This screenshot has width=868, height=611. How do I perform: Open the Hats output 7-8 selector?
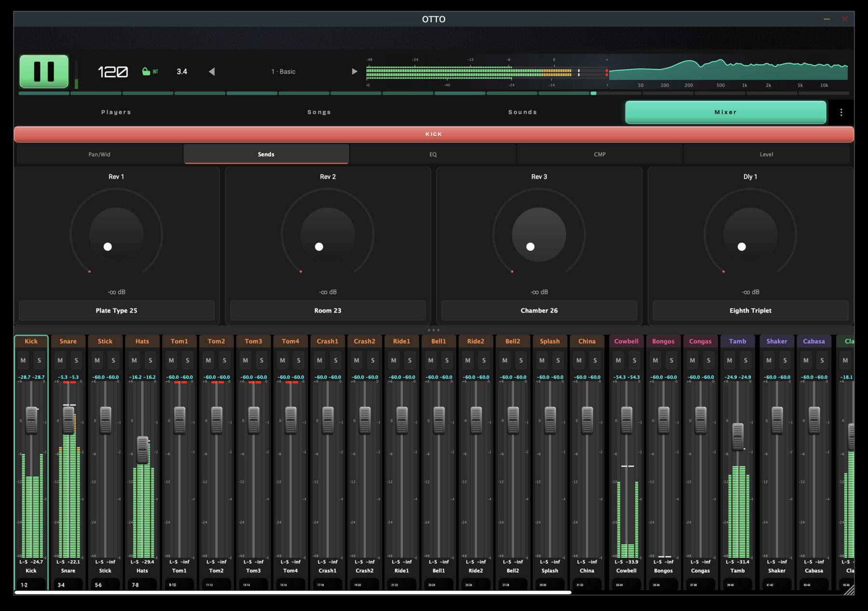click(142, 584)
